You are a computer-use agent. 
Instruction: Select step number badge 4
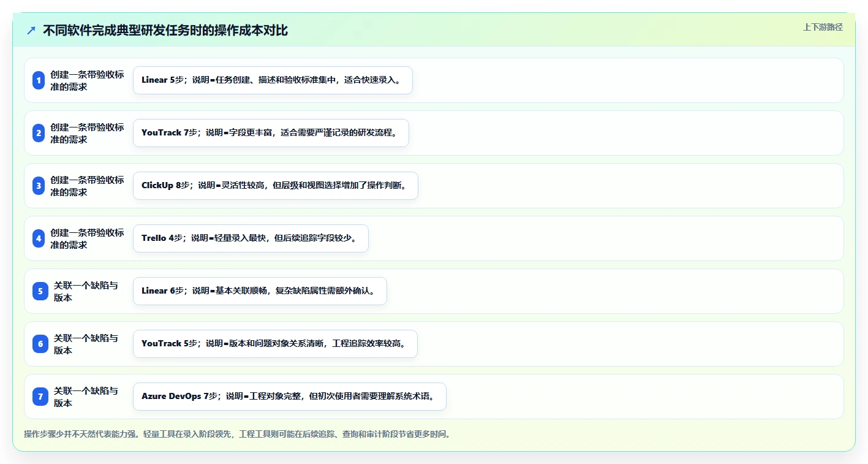tap(39, 238)
